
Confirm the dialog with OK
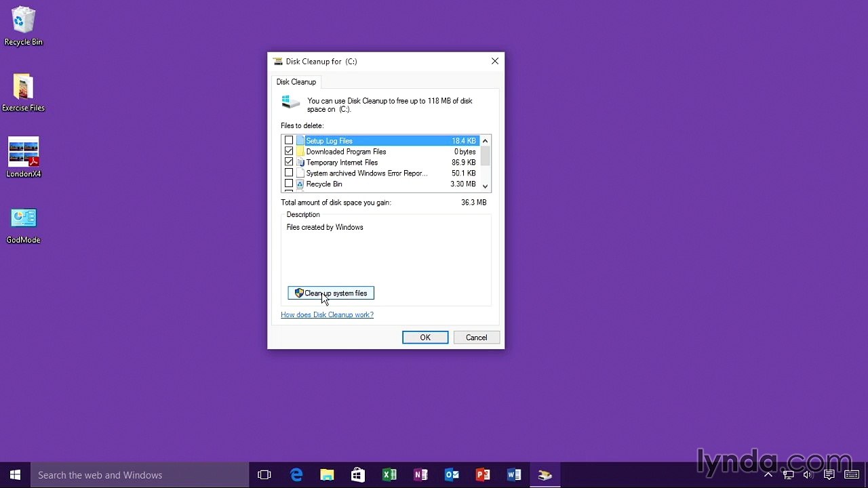(x=425, y=338)
